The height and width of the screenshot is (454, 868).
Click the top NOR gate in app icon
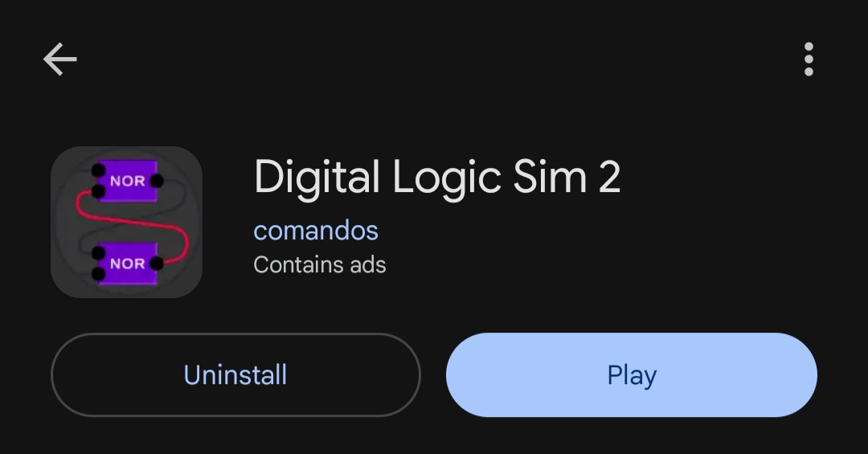click(x=128, y=181)
